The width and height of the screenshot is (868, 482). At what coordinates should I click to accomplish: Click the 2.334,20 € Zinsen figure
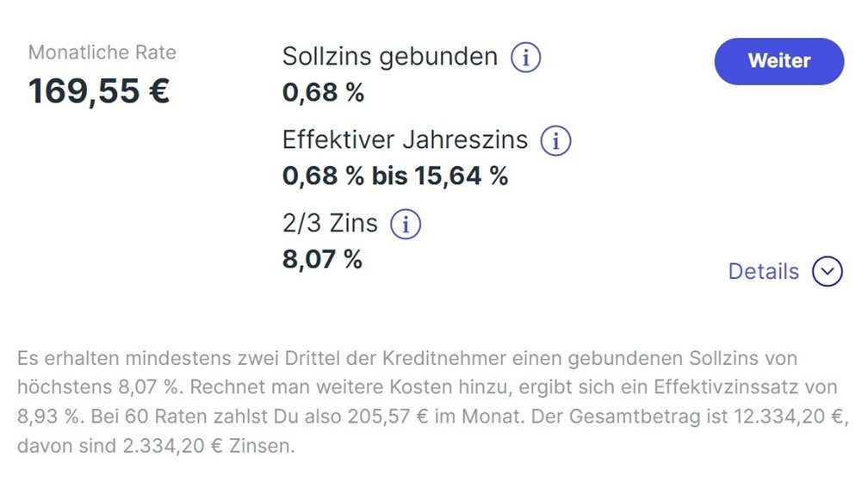(172, 446)
